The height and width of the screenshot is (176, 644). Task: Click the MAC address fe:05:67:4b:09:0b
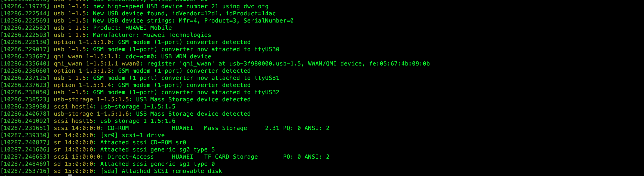399,63
